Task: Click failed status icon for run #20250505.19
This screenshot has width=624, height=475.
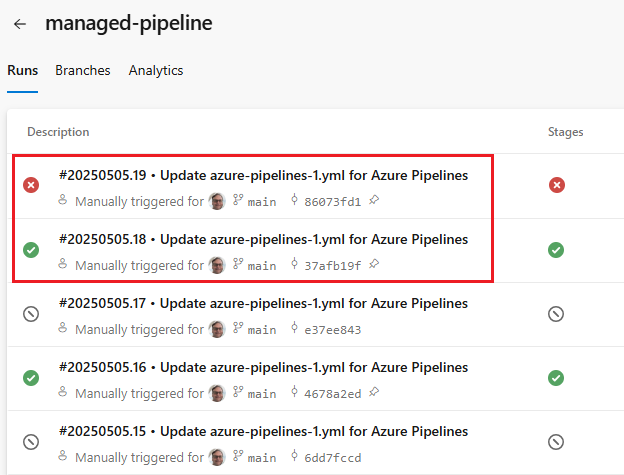Action: click(x=31, y=185)
